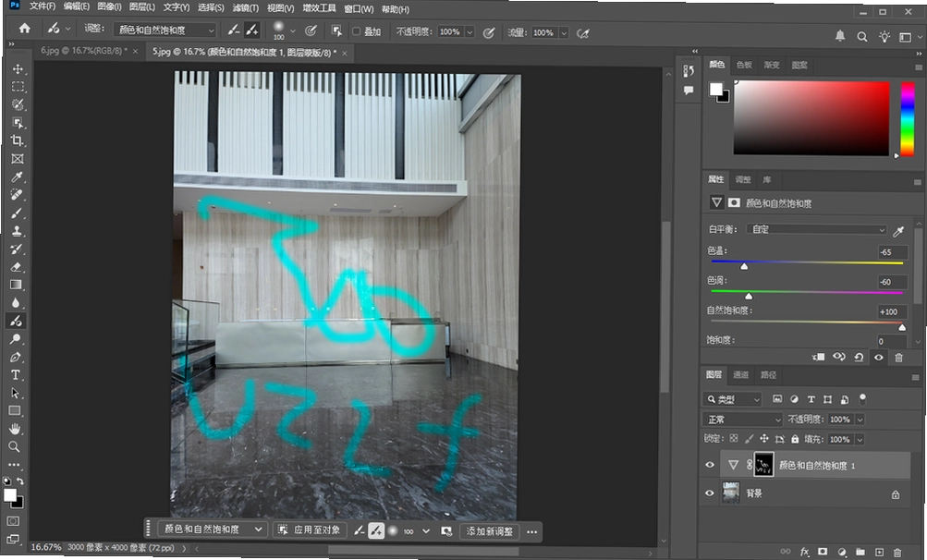Select the Crop tool
This screenshot has height=560, width=927.
(x=18, y=140)
